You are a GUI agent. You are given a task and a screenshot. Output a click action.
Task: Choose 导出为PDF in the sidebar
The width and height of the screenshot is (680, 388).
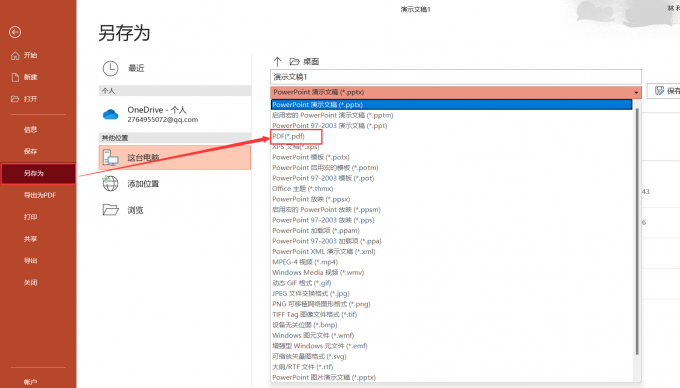[x=39, y=195]
